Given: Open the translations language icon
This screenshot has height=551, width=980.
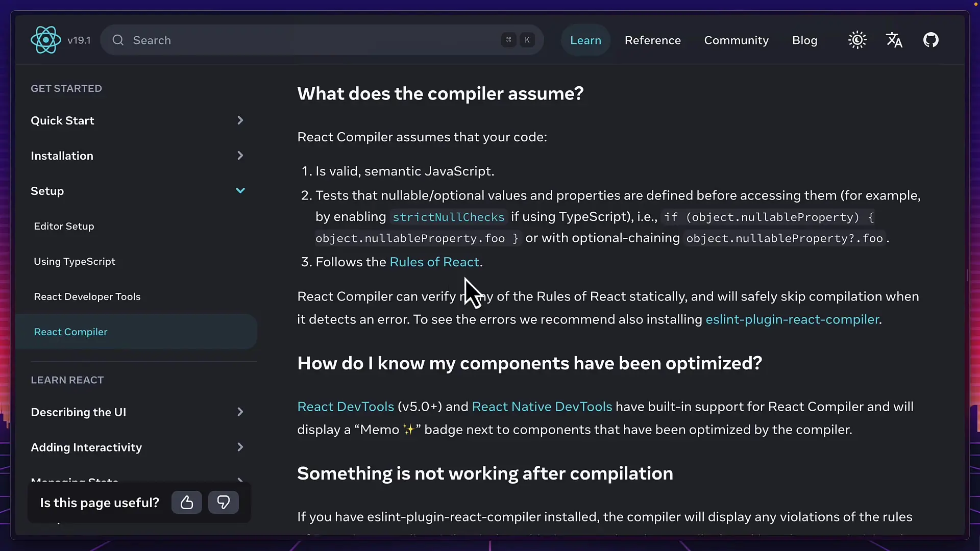Looking at the screenshot, I should pos(894,40).
